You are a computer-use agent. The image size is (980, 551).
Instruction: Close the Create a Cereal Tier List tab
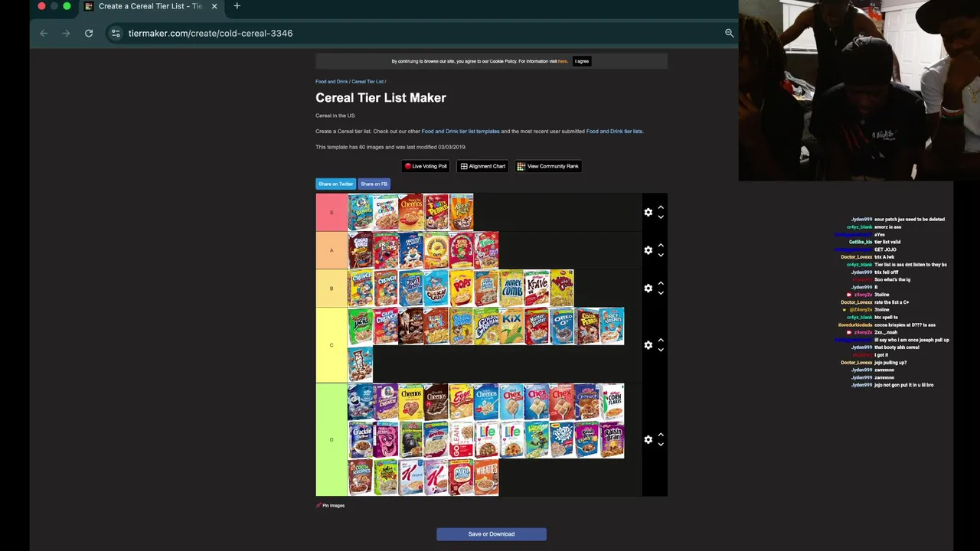coord(214,6)
